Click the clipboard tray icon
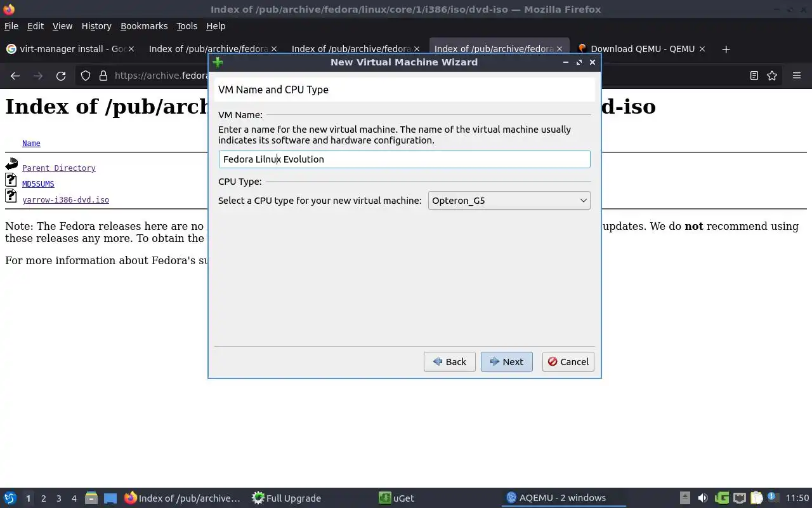This screenshot has height=508, width=812. [756, 498]
